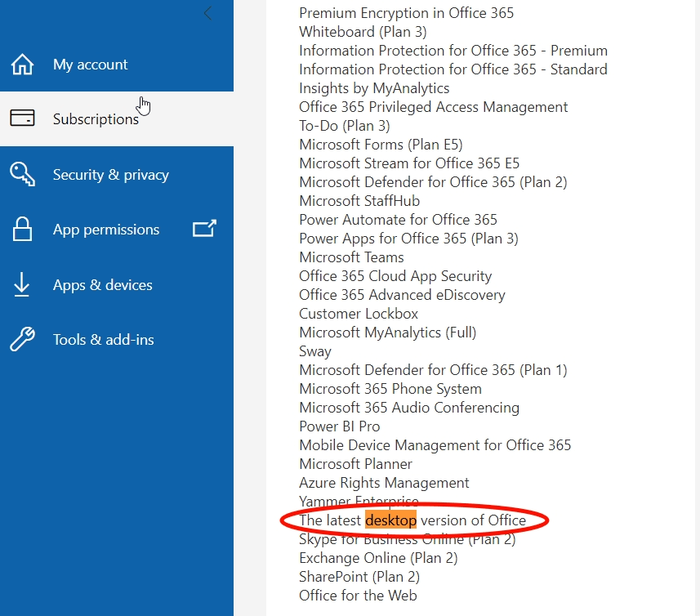
Task: Open App permissions
Action: pyautogui.click(x=117, y=229)
